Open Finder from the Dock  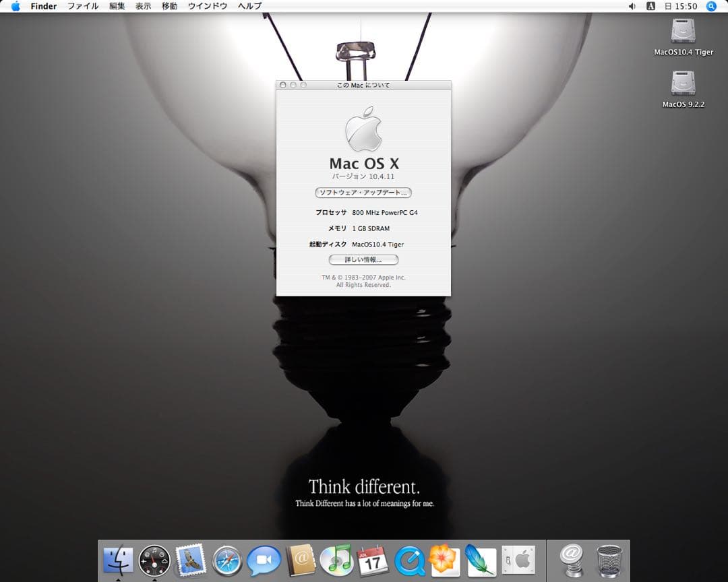coord(119,561)
